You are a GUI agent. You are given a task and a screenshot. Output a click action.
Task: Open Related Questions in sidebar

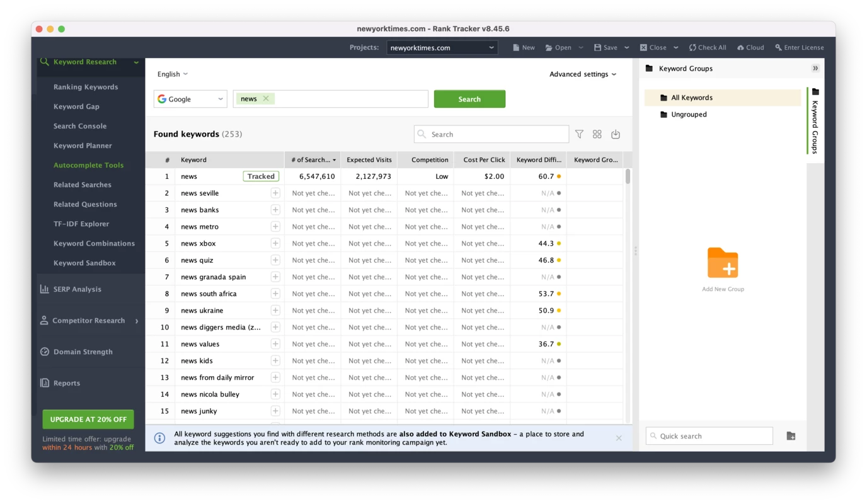(85, 204)
